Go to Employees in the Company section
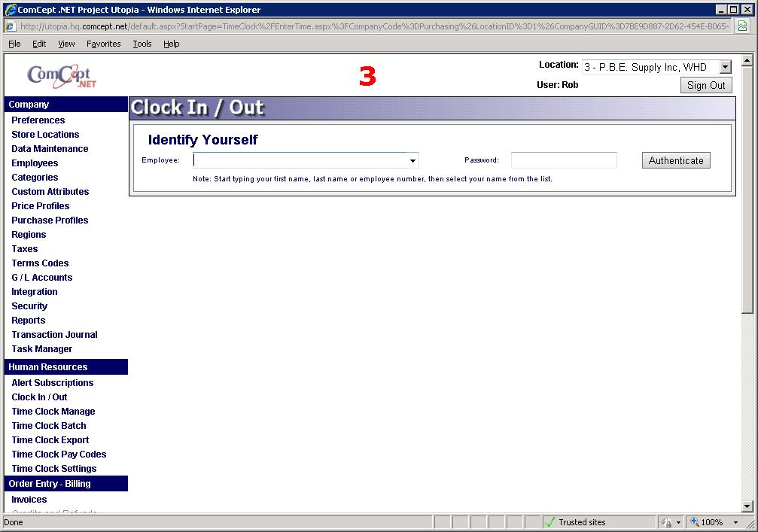The image size is (758, 532). [35, 163]
